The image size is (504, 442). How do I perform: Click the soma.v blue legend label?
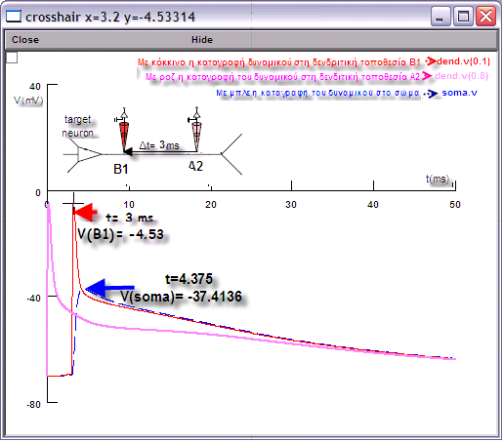tap(459, 93)
